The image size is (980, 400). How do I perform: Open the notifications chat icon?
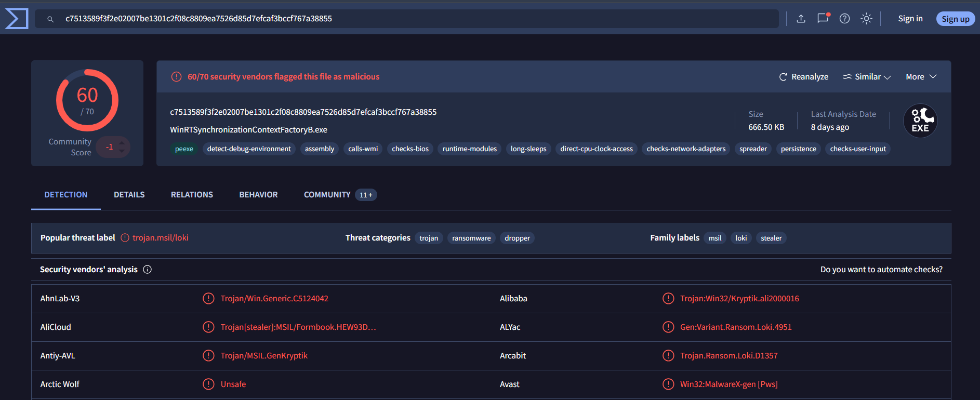coord(823,18)
